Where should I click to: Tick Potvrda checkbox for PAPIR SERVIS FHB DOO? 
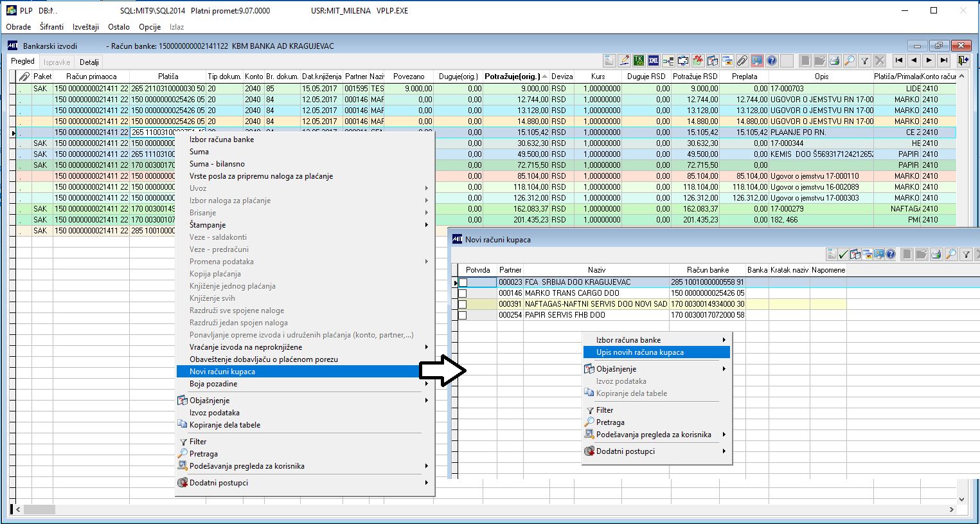coord(462,315)
